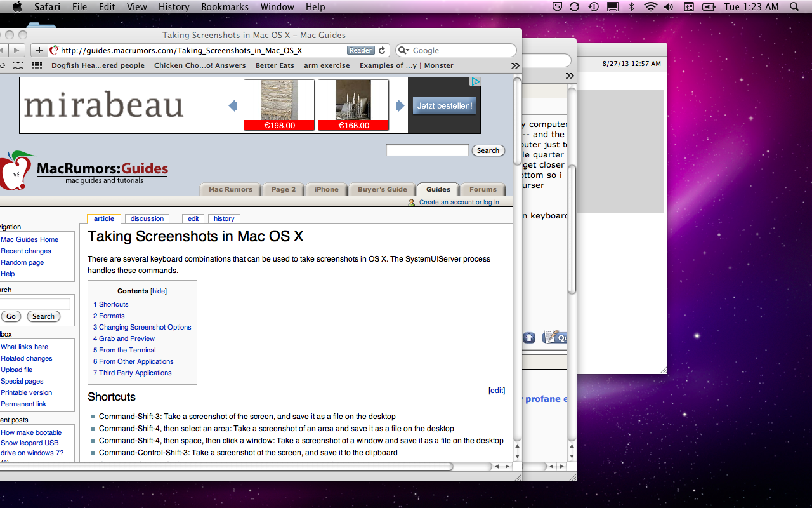Click the front window's horizontal scrollbar thumb
The height and width of the screenshot is (508, 812).
tap(226, 466)
